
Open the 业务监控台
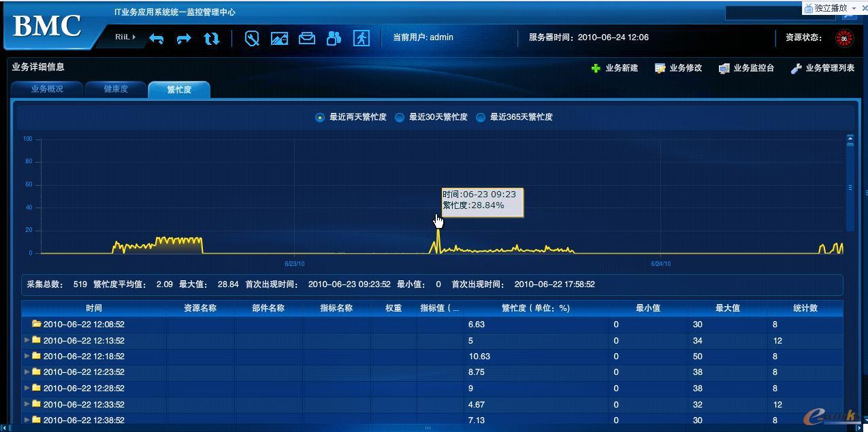coord(746,68)
